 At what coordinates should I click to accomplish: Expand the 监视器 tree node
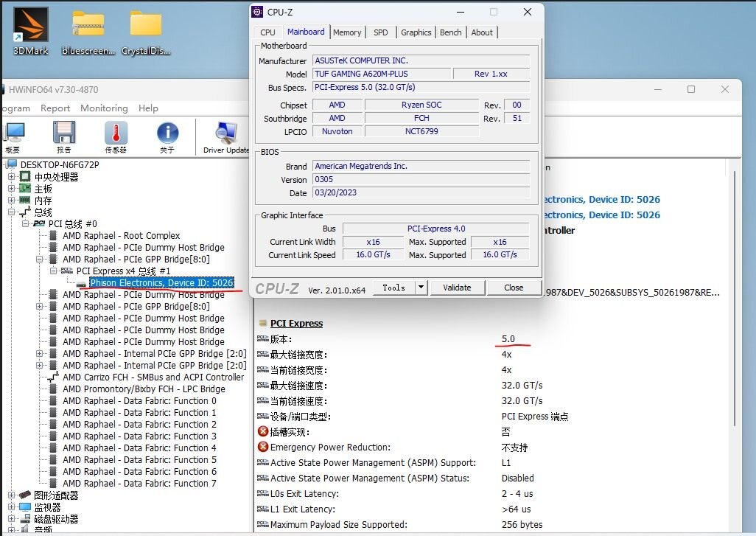pos(12,507)
